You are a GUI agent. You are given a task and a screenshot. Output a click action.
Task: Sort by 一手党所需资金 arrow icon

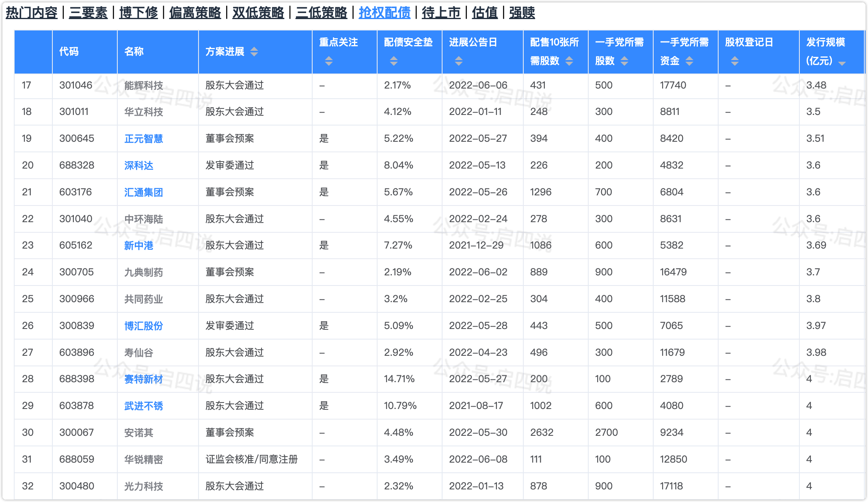point(689,61)
